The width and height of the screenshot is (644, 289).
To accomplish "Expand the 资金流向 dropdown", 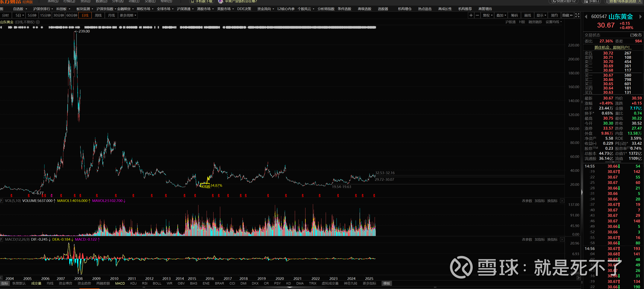I will [x=265, y=9].
